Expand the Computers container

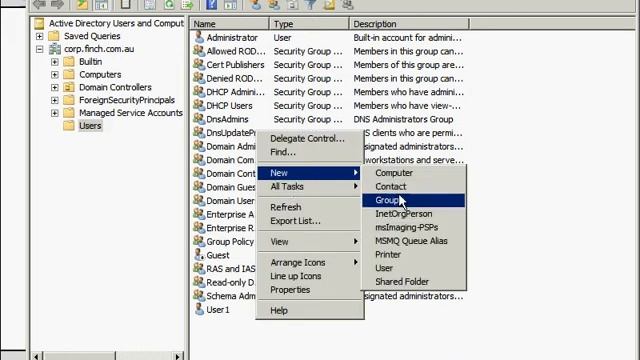[x=55, y=75]
